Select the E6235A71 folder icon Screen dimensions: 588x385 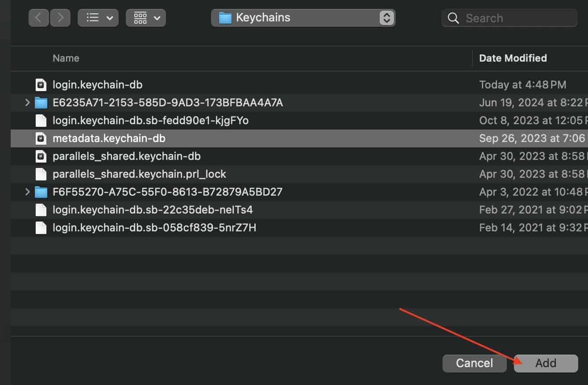(x=41, y=103)
